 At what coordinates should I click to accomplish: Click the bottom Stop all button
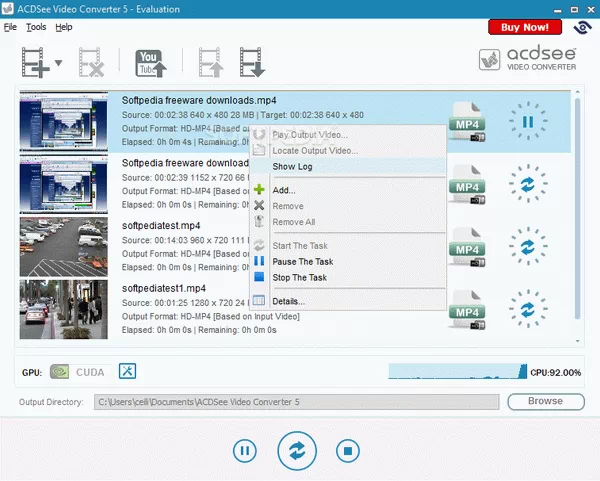(348, 451)
